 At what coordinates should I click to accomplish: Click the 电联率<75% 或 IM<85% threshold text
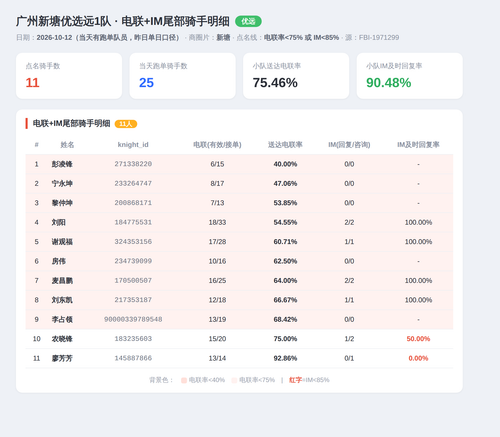click(301, 37)
